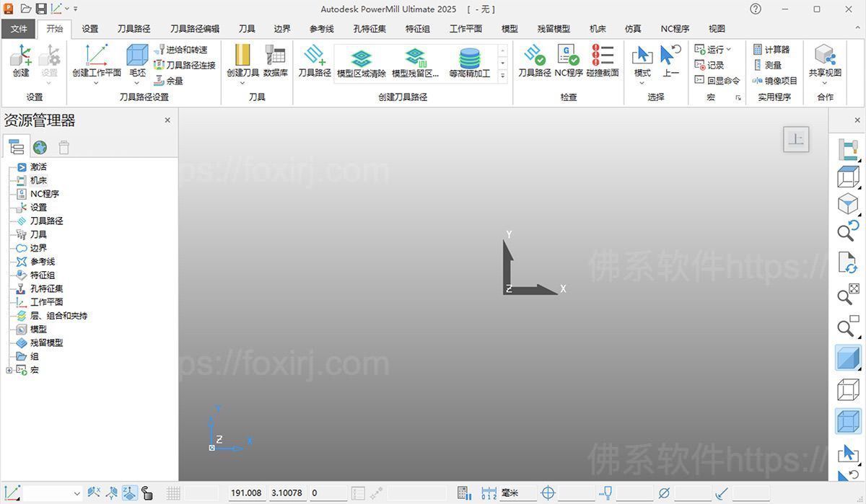Open the 计算器 (Calculator) utility icon
The height and width of the screenshot is (504, 866).
[771, 49]
